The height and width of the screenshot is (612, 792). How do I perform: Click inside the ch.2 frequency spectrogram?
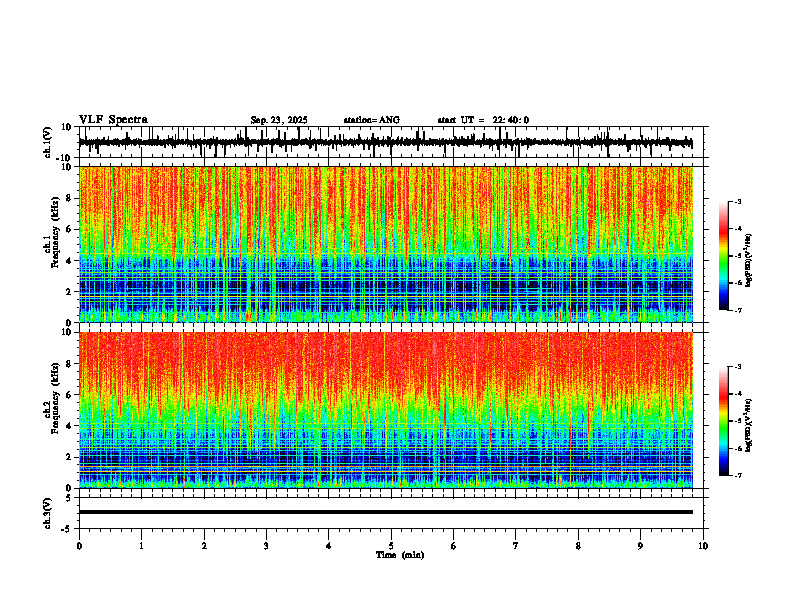tap(386, 410)
